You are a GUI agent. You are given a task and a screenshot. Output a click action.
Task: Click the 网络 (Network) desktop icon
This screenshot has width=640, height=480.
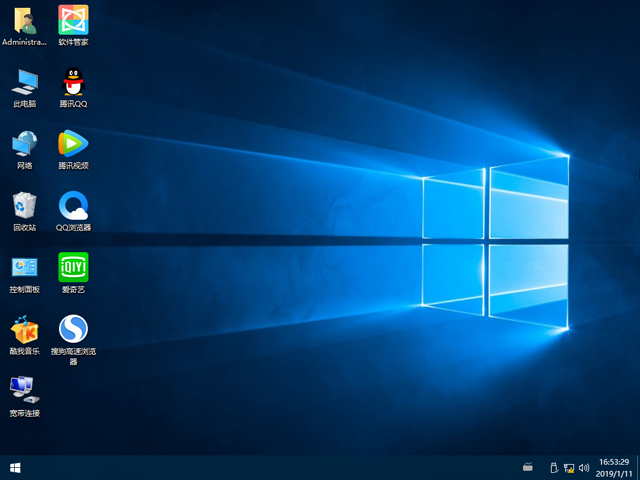[24, 143]
